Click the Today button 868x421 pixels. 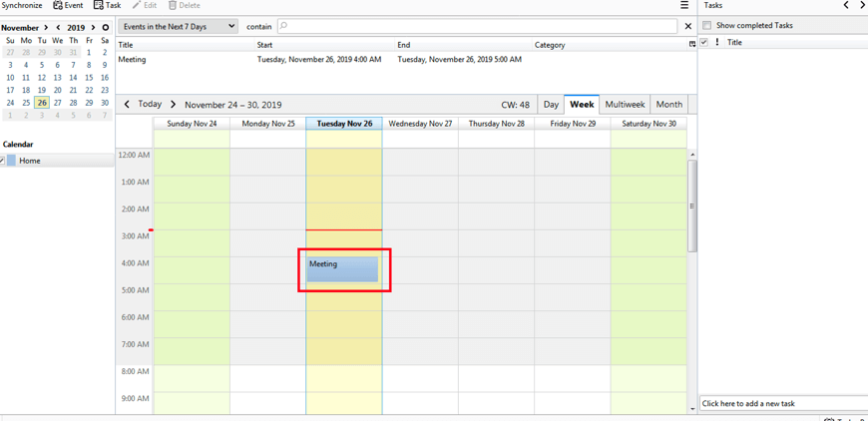coord(150,105)
